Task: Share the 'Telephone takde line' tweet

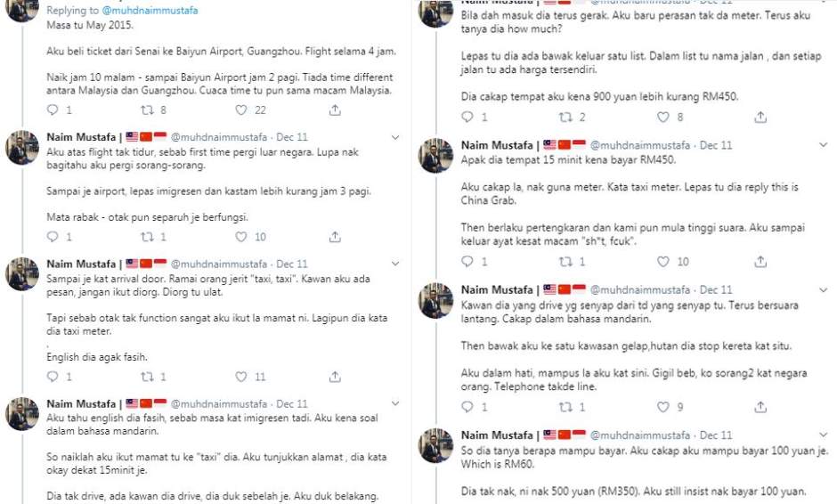Action: [x=761, y=407]
